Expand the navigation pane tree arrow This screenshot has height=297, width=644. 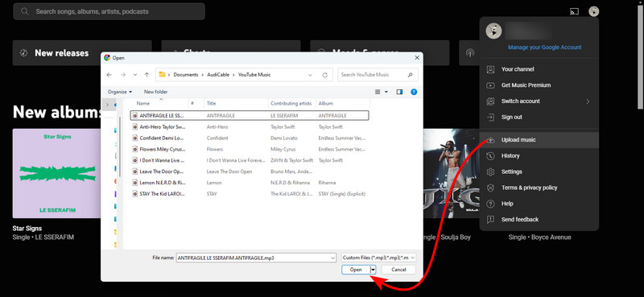[x=108, y=105]
